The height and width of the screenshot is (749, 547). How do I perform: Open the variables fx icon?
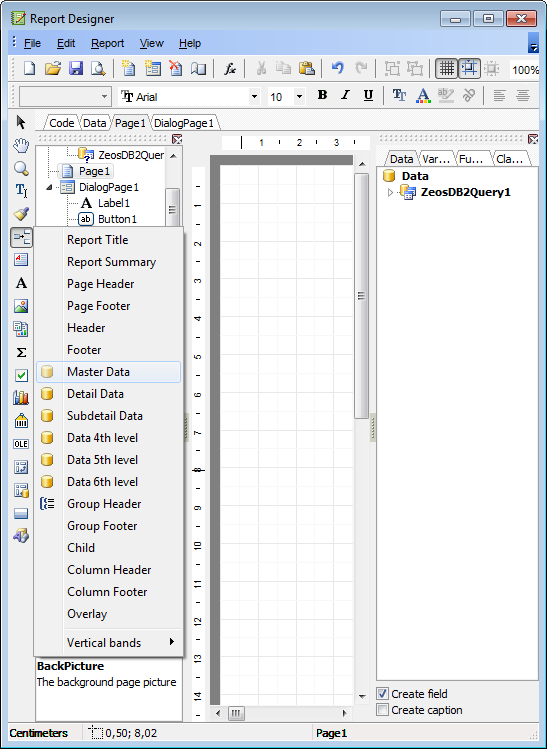pos(230,69)
